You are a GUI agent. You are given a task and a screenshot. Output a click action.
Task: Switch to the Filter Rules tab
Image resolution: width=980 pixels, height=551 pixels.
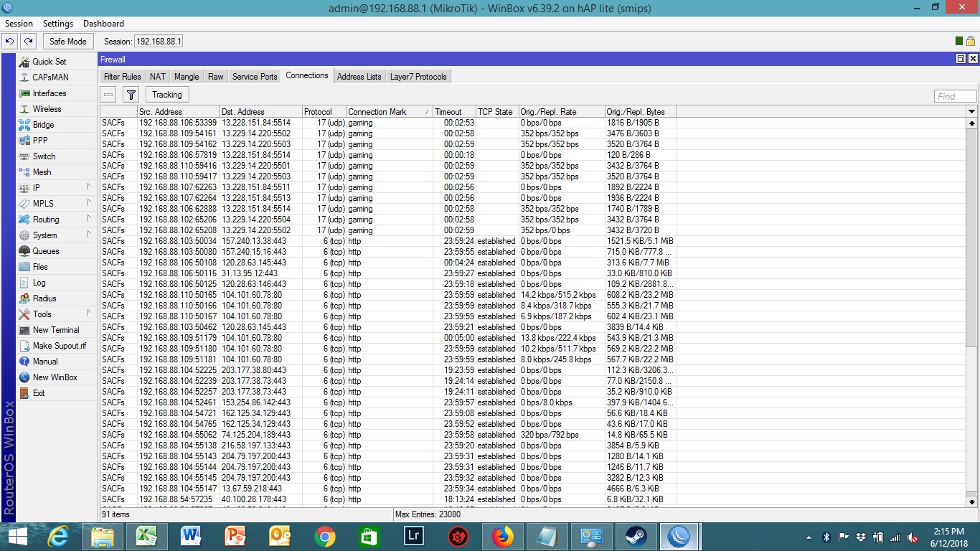pos(123,77)
